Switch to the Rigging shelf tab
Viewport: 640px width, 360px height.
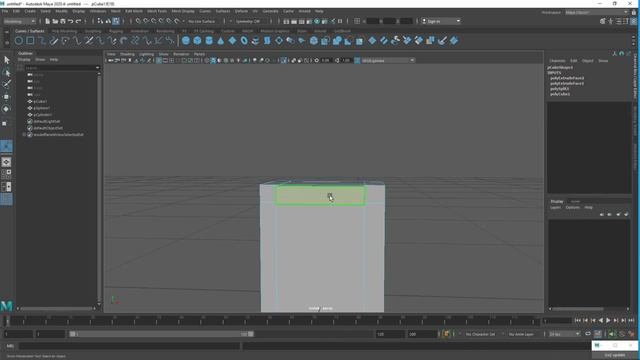pyautogui.click(x=116, y=31)
